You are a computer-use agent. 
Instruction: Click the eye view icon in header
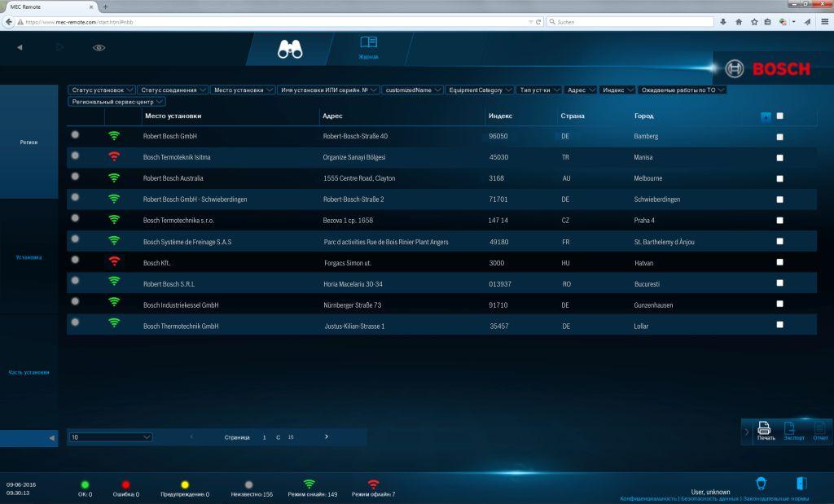pyautogui.click(x=99, y=48)
